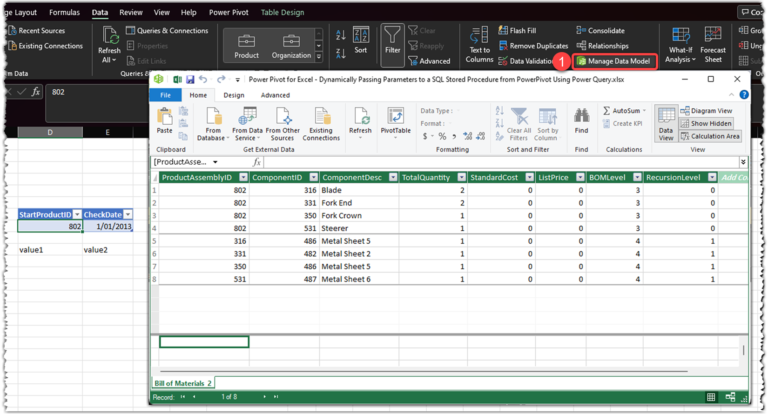This screenshot has width=768, height=414.
Task: Open TotalQuantity column filter dropdown
Action: coord(461,177)
